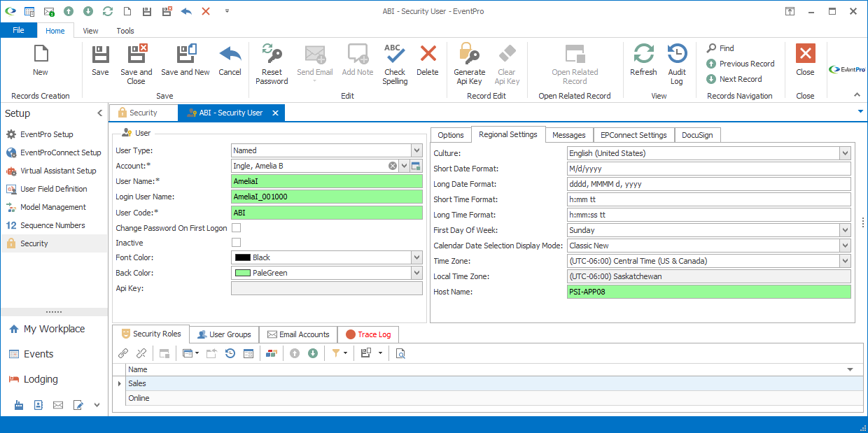Image resolution: width=868 pixels, height=433 pixels.
Task: Click the history clock icon in grid toolbar
Action: (230, 353)
